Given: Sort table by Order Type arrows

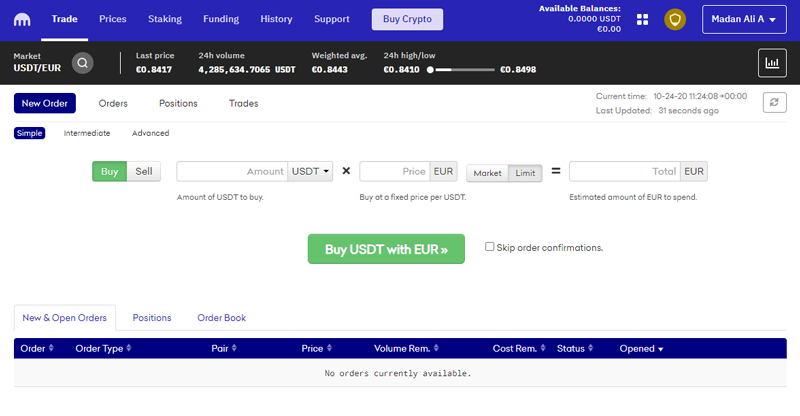Looking at the screenshot, I should click(x=129, y=348).
